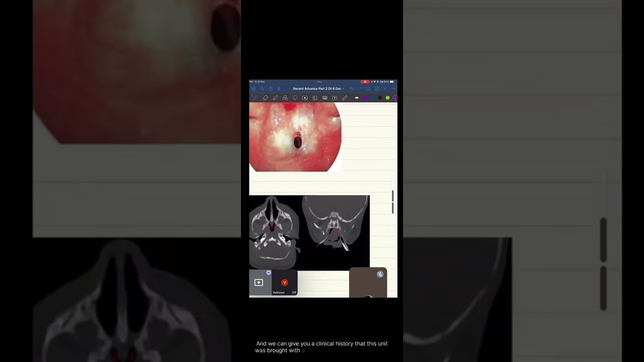
Task: Select the Shapes tool
Action: tap(285, 98)
